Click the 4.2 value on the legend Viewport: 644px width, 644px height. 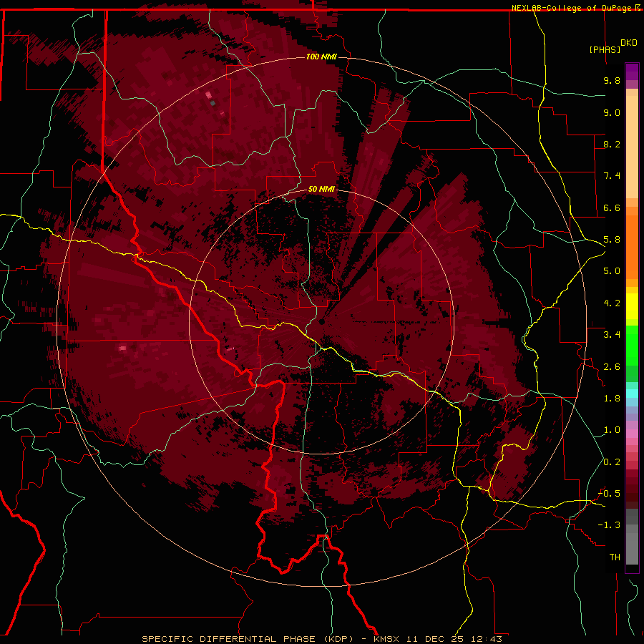612,303
